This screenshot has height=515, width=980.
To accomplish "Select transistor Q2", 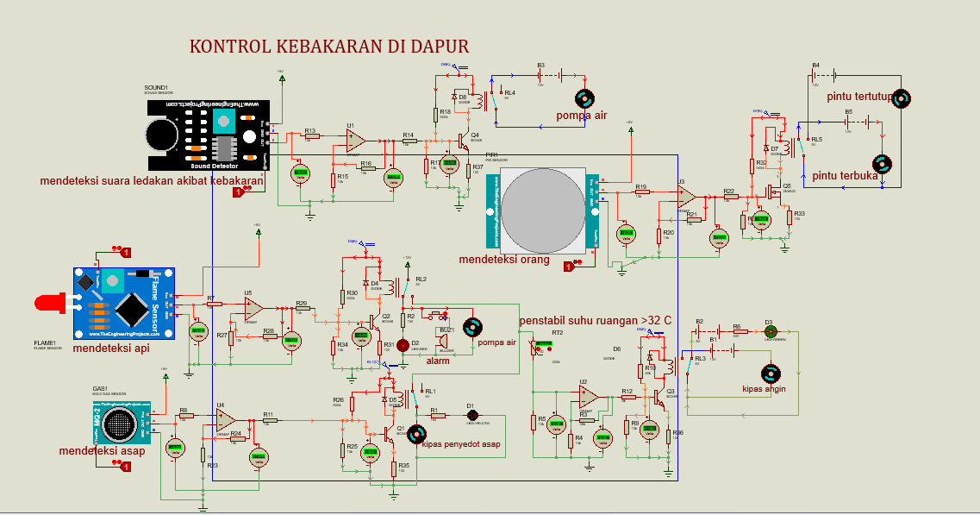I will tap(375, 322).
